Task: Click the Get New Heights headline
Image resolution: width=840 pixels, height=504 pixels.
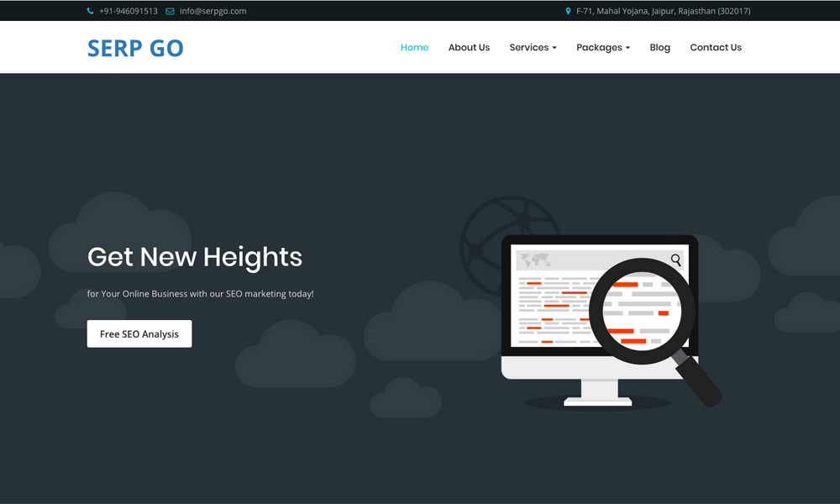Action: (x=195, y=256)
